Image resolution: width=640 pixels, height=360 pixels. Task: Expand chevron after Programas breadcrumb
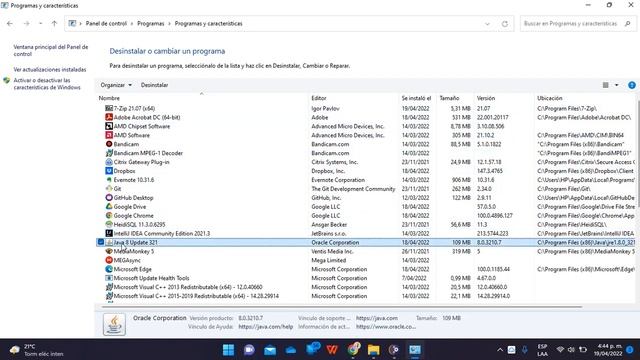point(169,24)
